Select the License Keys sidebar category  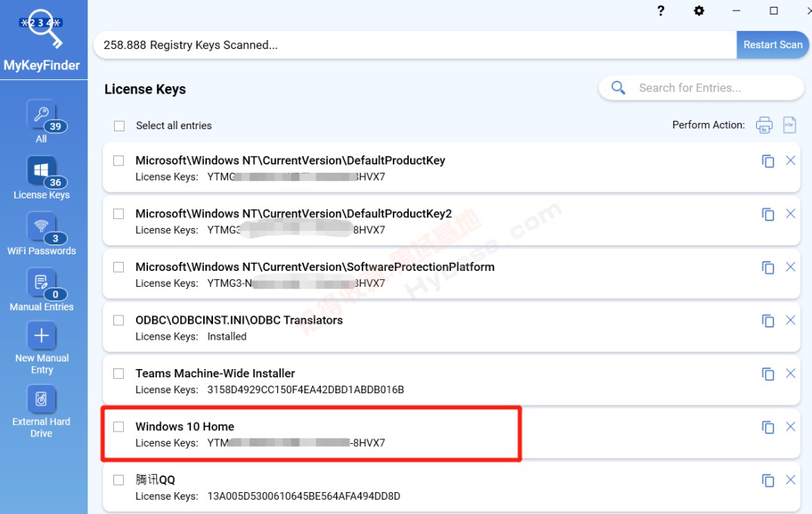coord(42,178)
